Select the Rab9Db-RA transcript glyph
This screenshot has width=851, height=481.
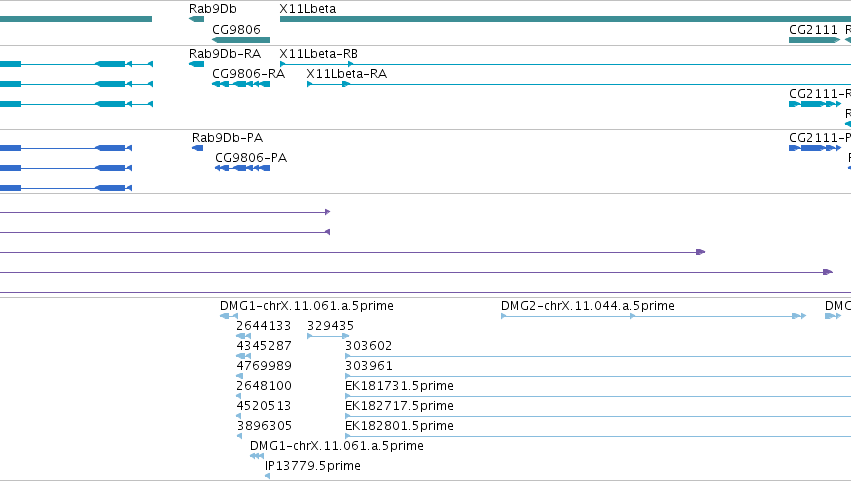tap(196, 64)
